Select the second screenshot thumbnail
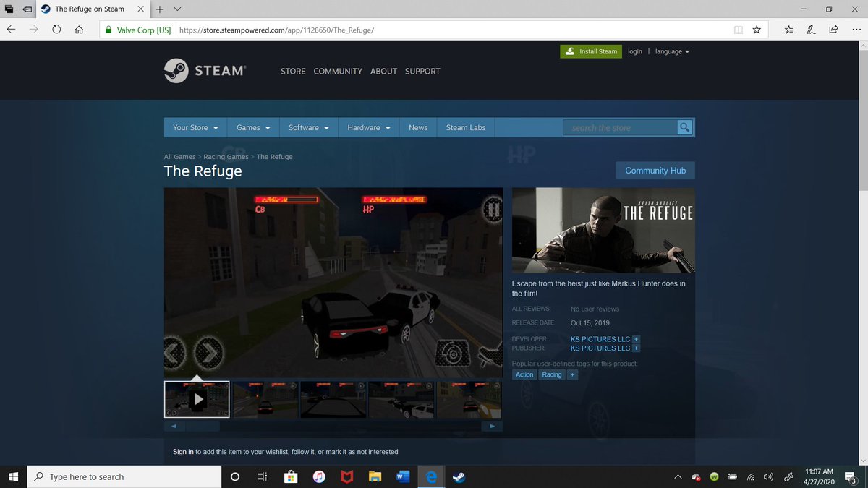This screenshot has width=868, height=488. click(x=264, y=398)
